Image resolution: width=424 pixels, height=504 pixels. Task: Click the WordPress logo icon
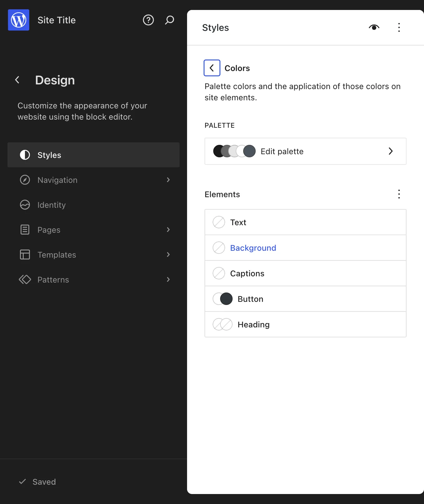[x=19, y=20]
